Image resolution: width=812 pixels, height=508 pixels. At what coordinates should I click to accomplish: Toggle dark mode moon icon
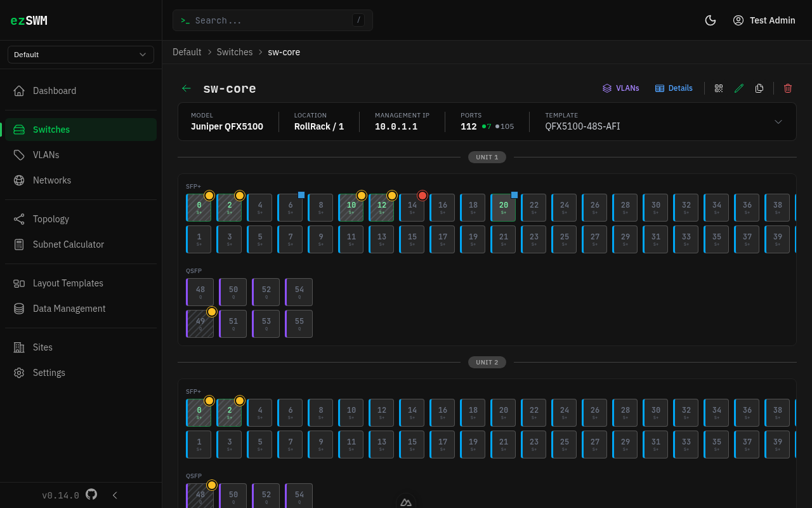[x=710, y=20]
